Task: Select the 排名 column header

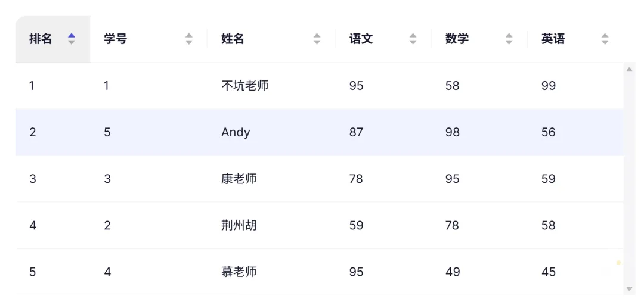Action: pyautogui.click(x=41, y=39)
